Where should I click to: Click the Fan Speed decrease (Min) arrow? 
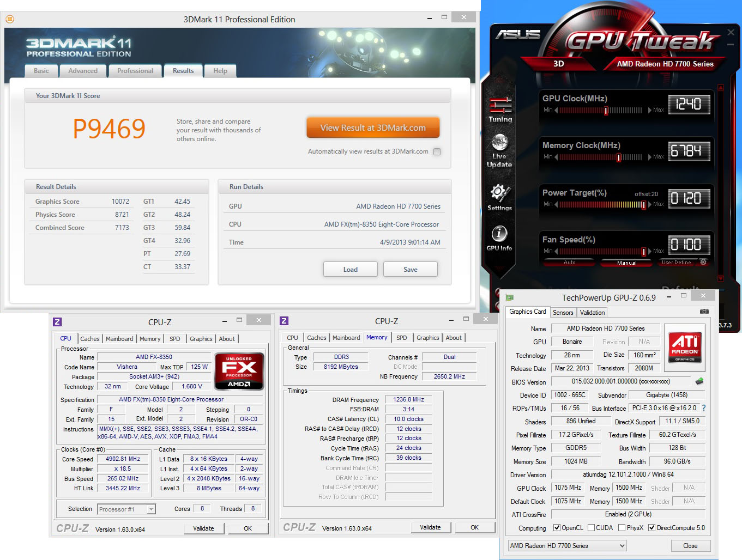[x=556, y=251]
